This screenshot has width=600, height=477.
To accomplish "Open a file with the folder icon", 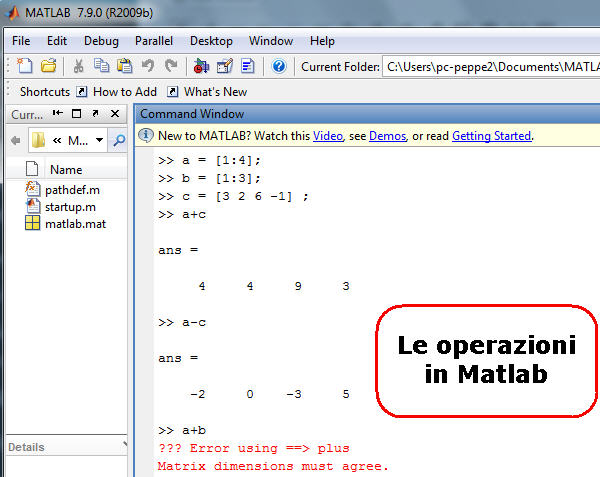I will pos(49,66).
